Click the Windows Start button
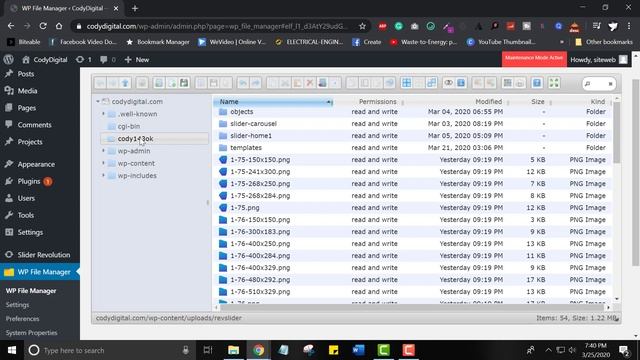 (12, 350)
